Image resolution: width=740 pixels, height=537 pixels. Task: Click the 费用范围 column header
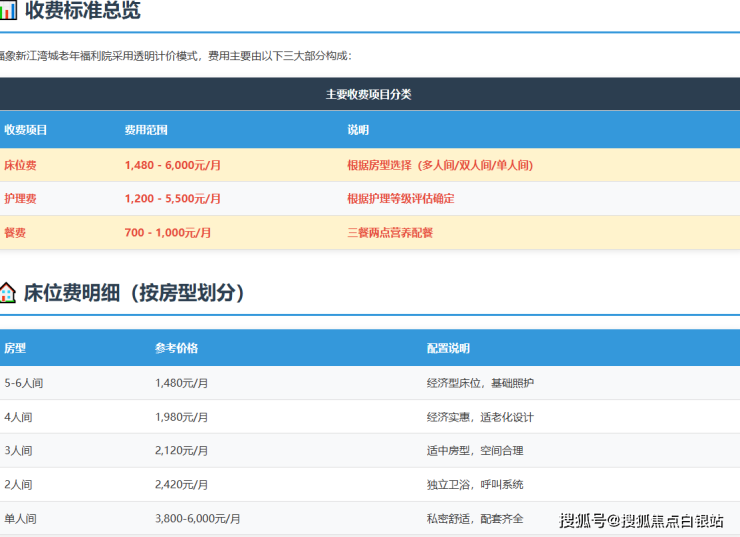(146, 130)
